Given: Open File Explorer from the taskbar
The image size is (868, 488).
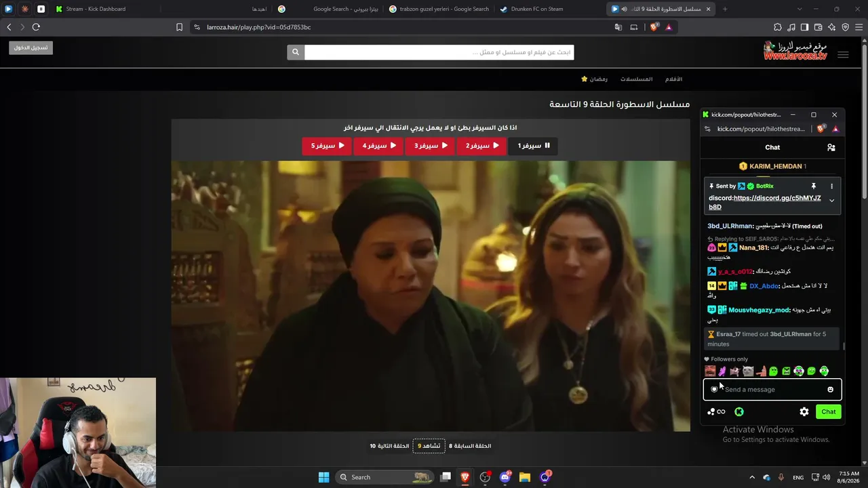Looking at the screenshot, I should coord(524,477).
